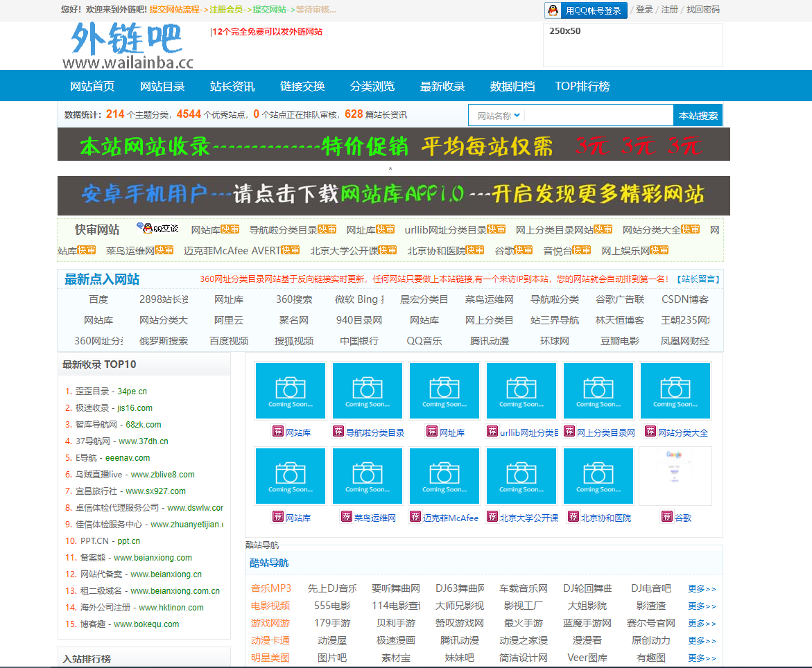Click 荐 badge beside 网址库

point(432,432)
